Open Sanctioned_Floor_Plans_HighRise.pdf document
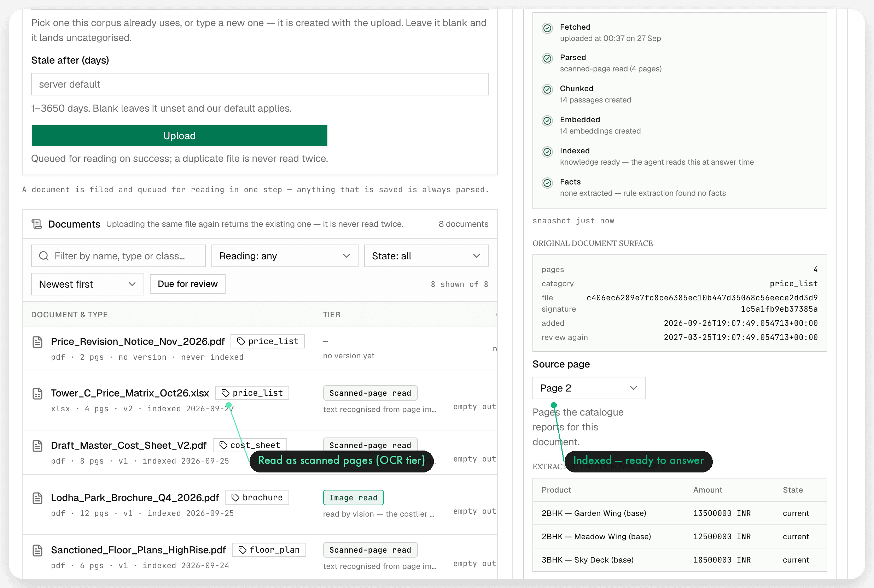 tap(138, 550)
